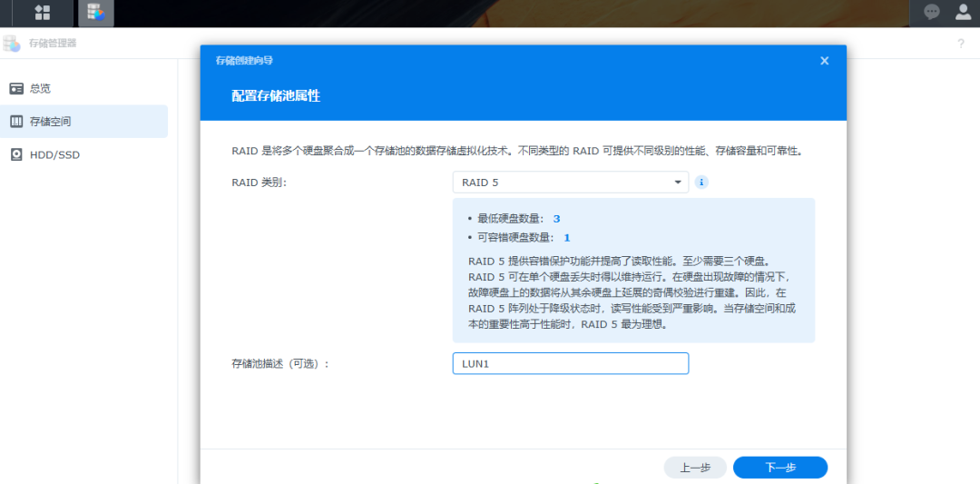Viewport: 980px width, 484px height.
Task: Open the notifications chat bubble icon
Action: [x=931, y=12]
